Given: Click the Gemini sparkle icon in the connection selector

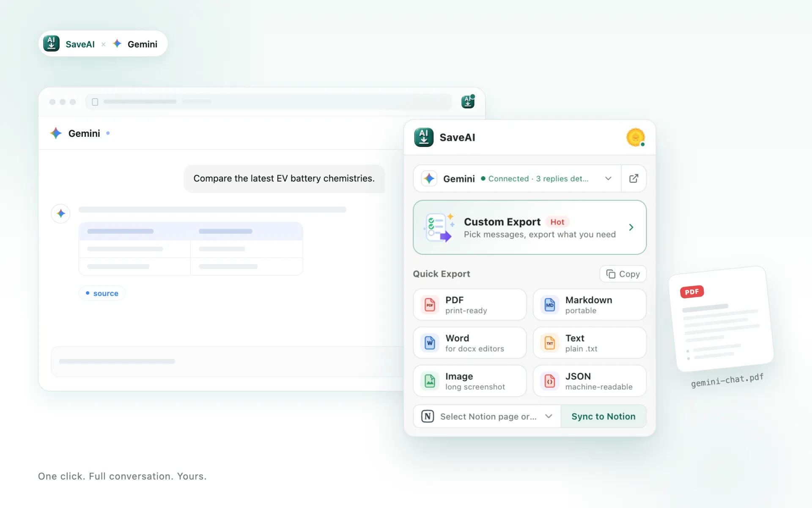Looking at the screenshot, I should (429, 179).
